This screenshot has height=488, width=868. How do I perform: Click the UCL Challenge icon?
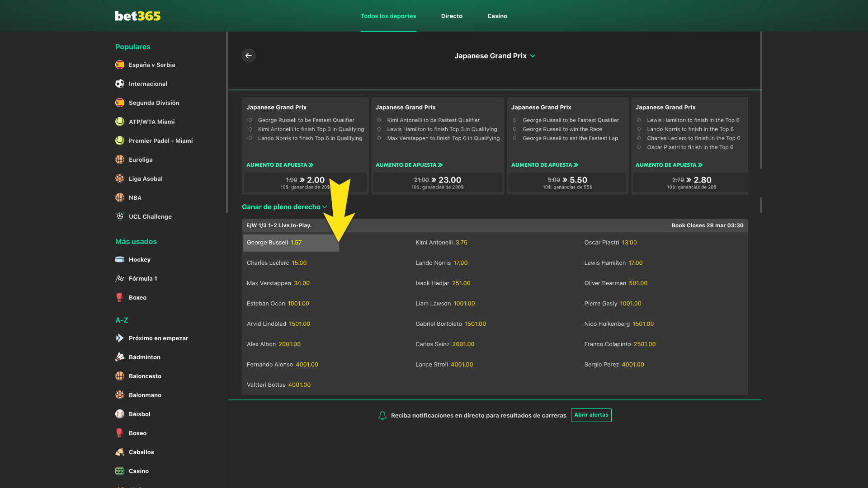click(120, 216)
